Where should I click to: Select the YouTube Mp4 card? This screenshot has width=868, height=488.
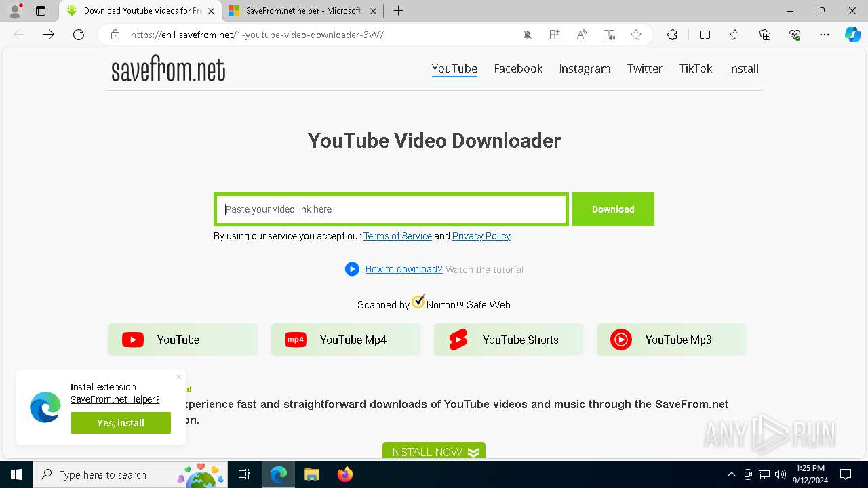coord(346,340)
